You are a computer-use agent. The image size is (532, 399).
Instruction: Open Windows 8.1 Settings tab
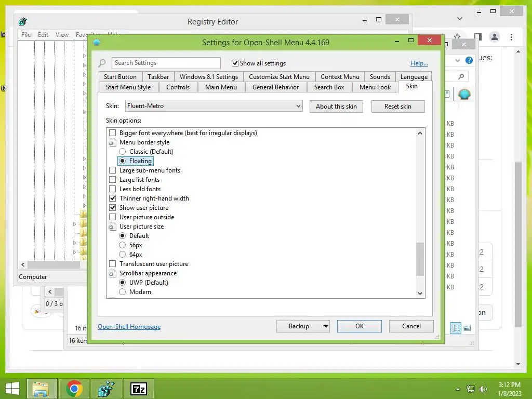point(209,77)
